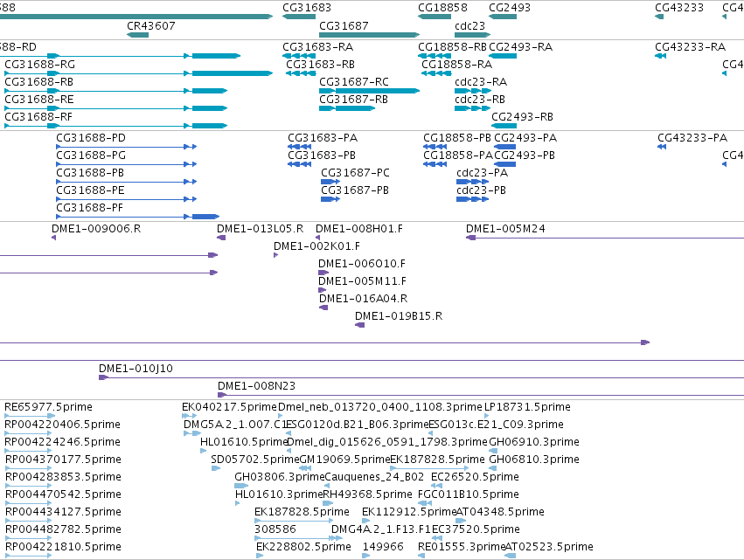This screenshot has height=560, width=744.
Task: Click EST RE65977.5prime
Action: [48, 407]
